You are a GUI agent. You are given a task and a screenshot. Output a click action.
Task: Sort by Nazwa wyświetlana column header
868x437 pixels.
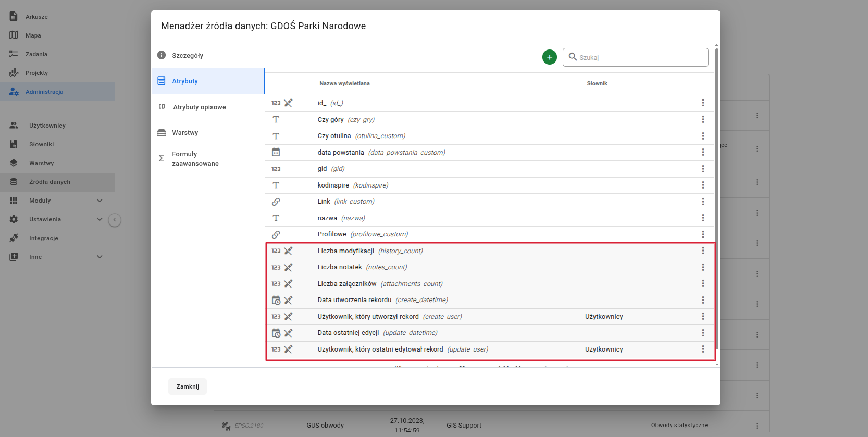coord(344,83)
